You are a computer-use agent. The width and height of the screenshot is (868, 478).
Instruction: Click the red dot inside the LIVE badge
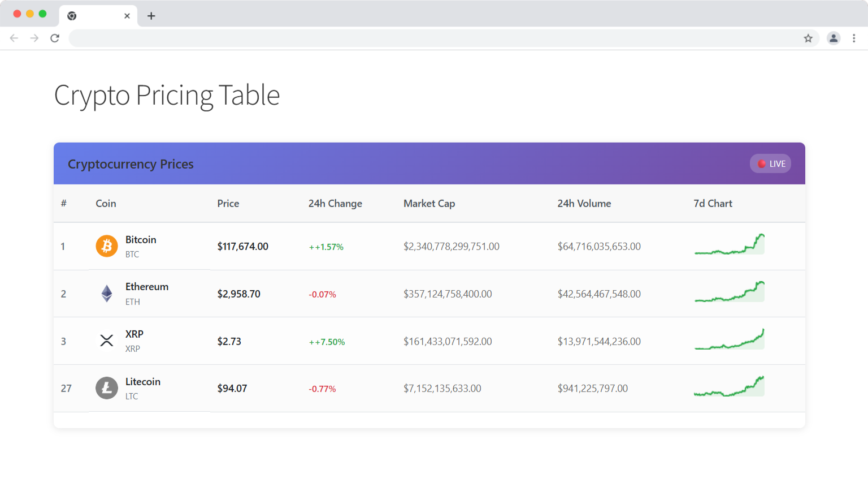point(762,163)
